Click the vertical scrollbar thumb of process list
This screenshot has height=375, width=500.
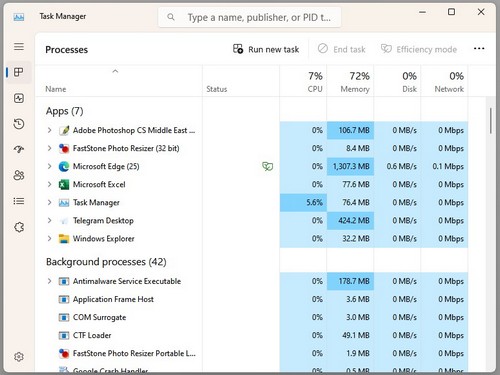pos(491,121)
